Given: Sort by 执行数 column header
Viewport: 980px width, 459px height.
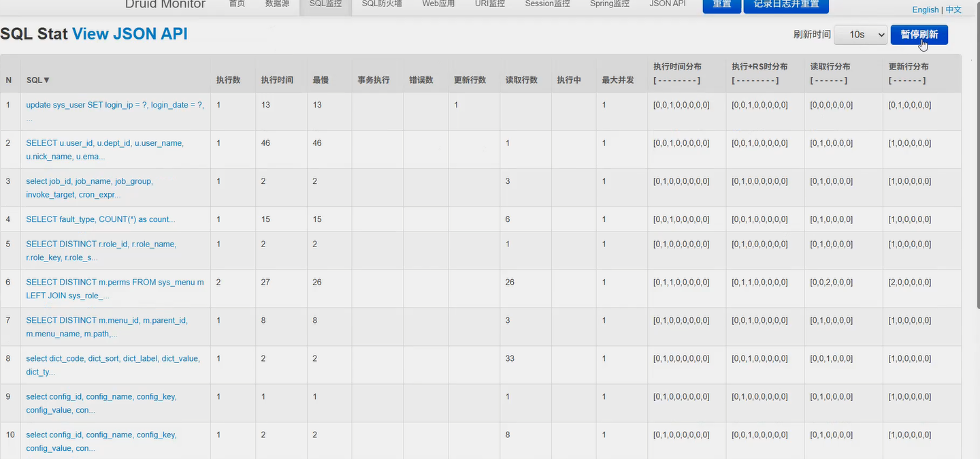Looking at the screenshot, I should (x=229, y=80).
